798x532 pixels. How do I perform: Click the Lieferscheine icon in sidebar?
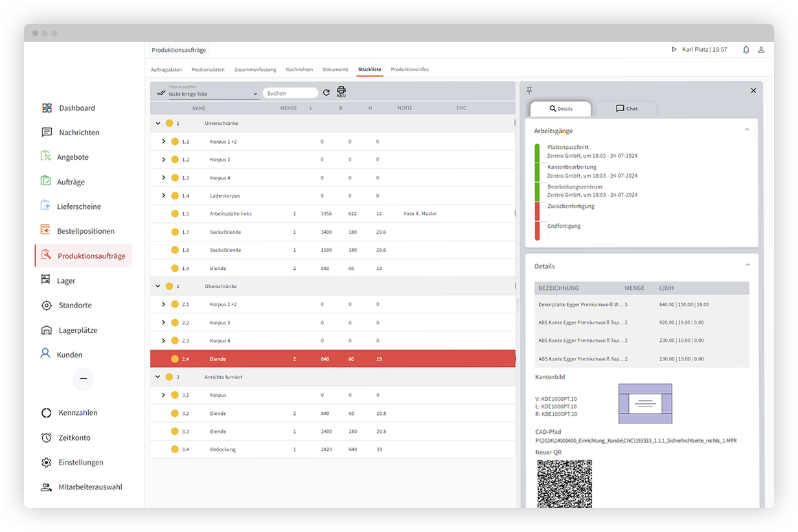click(45, 206)
